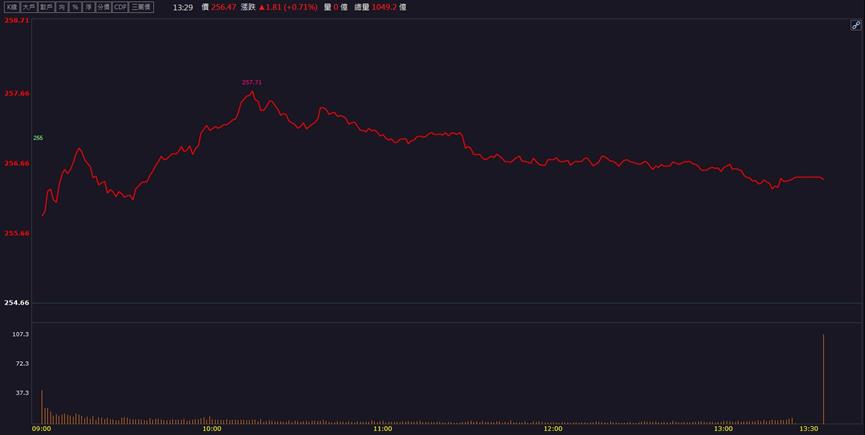Toggle the 淨 button in toolbar
The image size is (865, 435).
(88, 7)
